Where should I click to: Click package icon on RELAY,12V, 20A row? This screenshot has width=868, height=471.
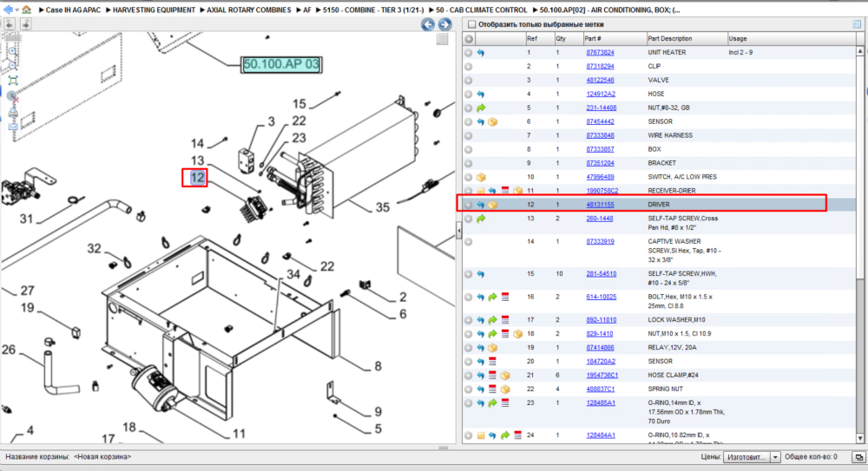click(493, 348)
